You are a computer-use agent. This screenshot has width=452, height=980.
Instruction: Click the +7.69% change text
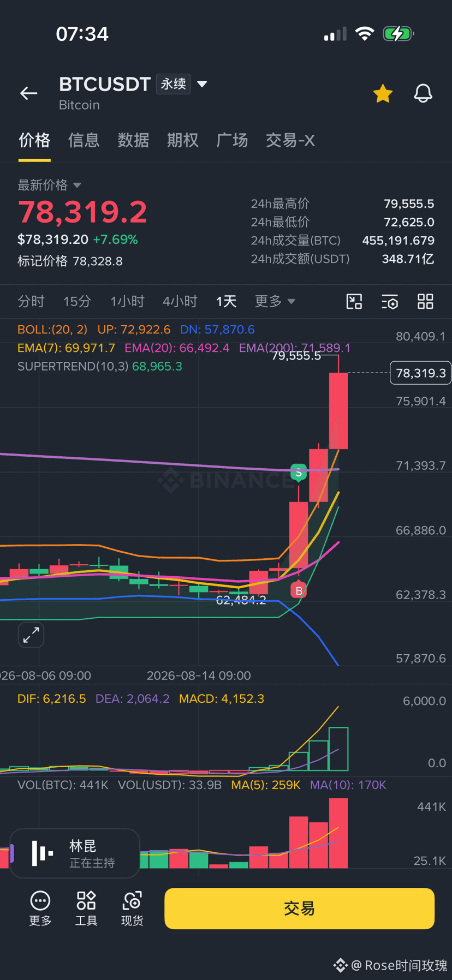(x=115, y=240)
